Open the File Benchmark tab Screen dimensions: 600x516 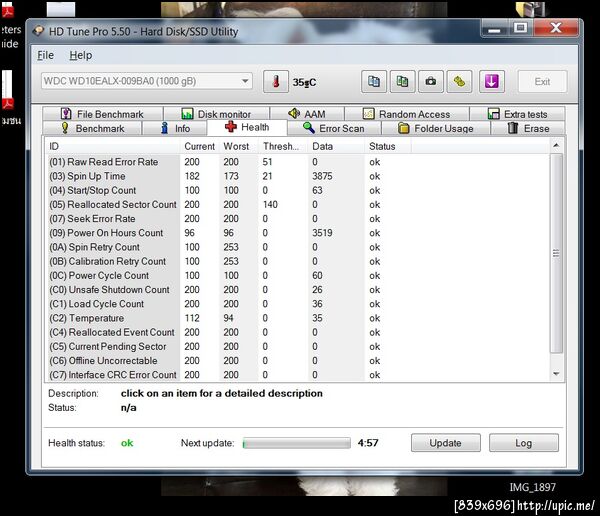[103, 114]
